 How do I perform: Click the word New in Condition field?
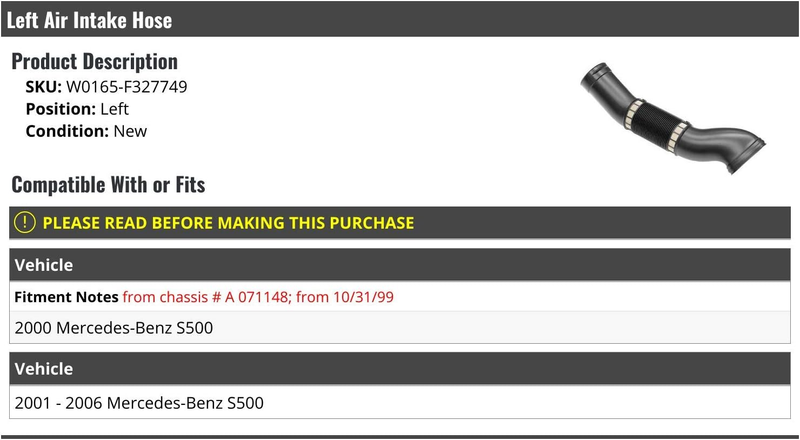(130, 131)
